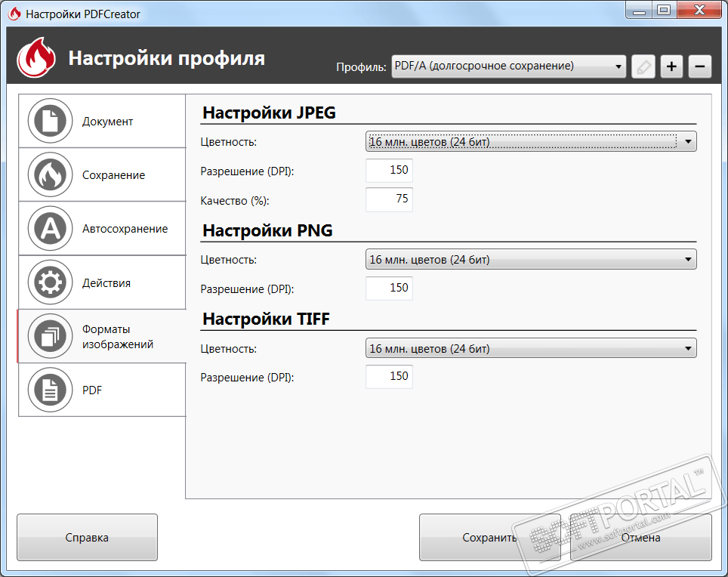Click the Actions gear icon
Viewport: 728px width, 577px height.
50,282
